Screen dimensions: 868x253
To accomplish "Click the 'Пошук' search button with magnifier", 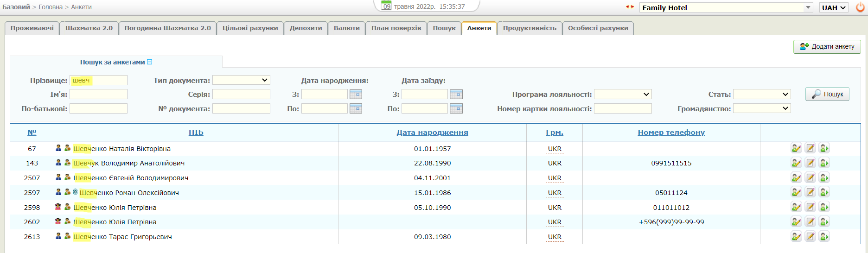I will [x=827, y=94].
